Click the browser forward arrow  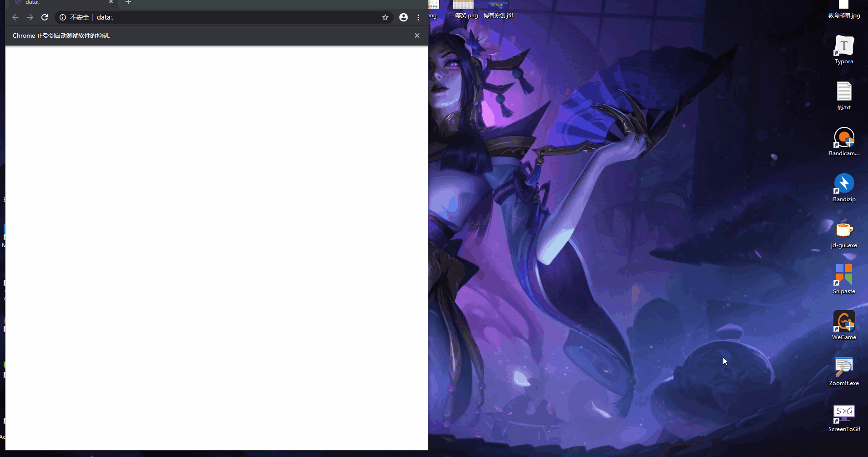[x=30, y=17]
